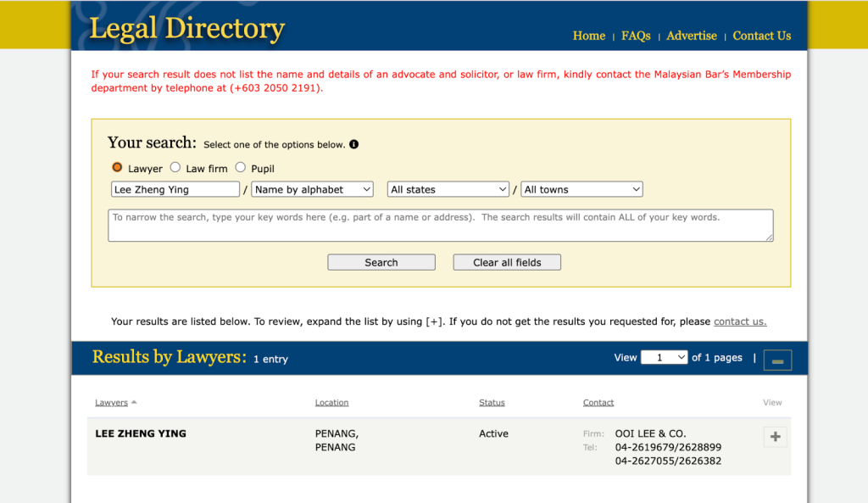Click the Search button
Image resolution: width=868 pixels, height=503 pixels.
[x=381, y=263]
